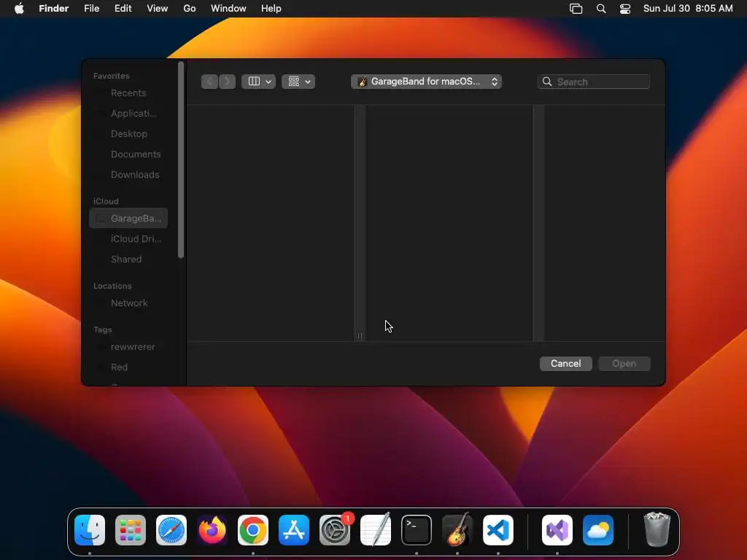This screenshot has width=747, height=560.
Task: Select Network under Locations
Action: click(x=128, y=303)
